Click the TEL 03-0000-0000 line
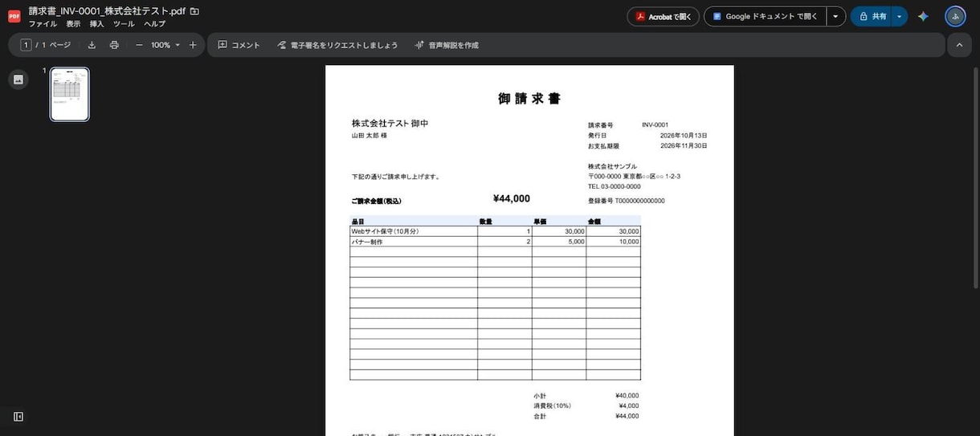The height and width of the screenshot is (436, 980). point(615,186)
